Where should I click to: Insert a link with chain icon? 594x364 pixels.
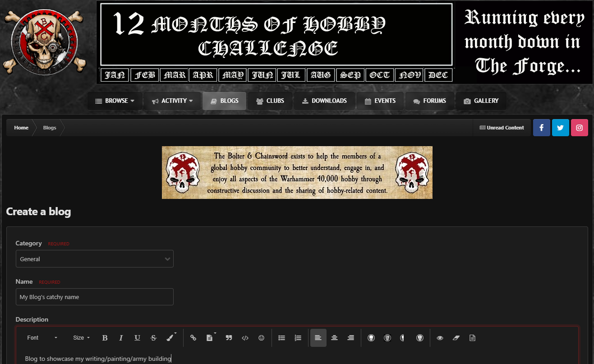click(x=193, y=338)
